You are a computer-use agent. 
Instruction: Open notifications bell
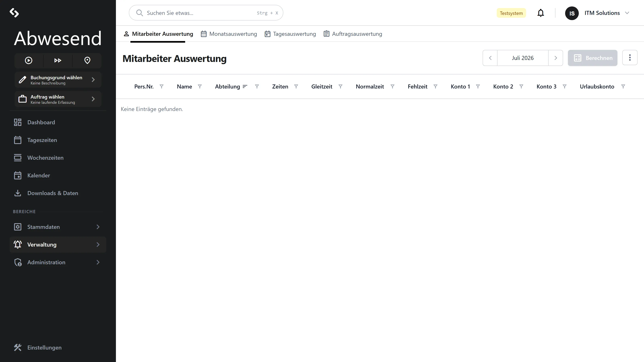[541, 13]
